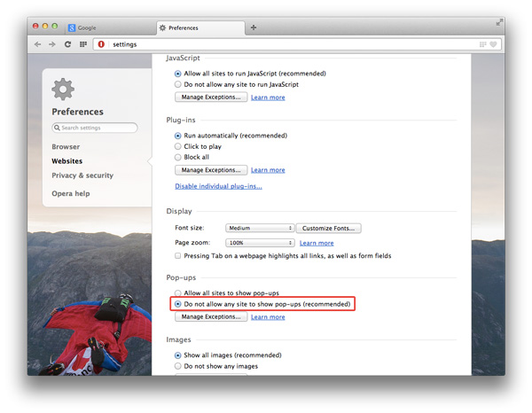Open Privacy & security settings section
Screen dimensions: 532x413
[82, 175]
